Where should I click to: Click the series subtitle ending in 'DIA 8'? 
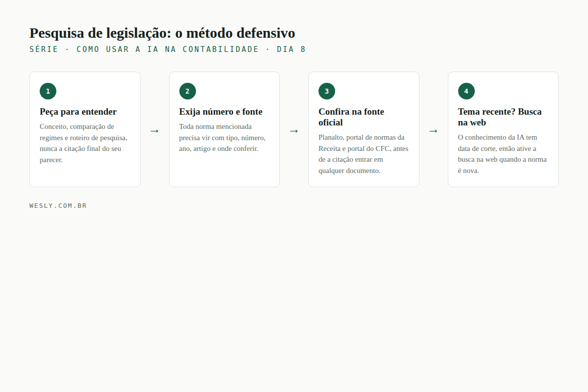click(168, 49)
